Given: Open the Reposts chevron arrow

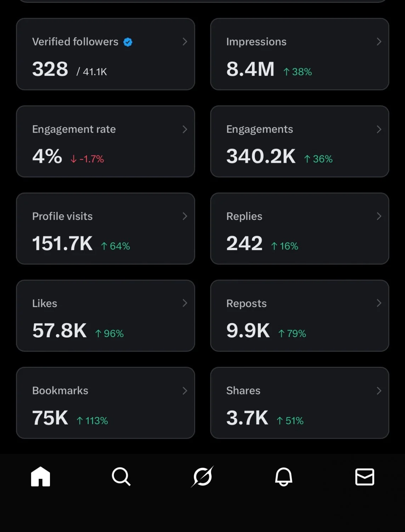Looking at the screenshot, I should click(379, 303).
